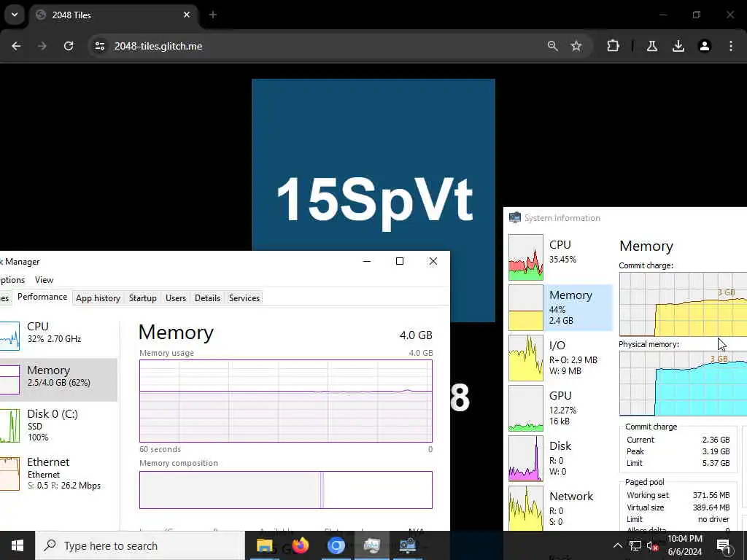
Task: Open Chrome three-dot menu
Action: tap(731, 46)
